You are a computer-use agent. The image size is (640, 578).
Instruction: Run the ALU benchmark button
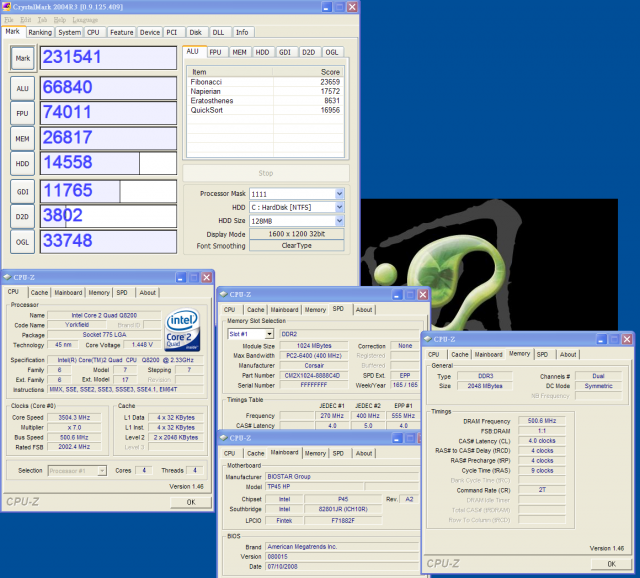(x=22, y=89)
